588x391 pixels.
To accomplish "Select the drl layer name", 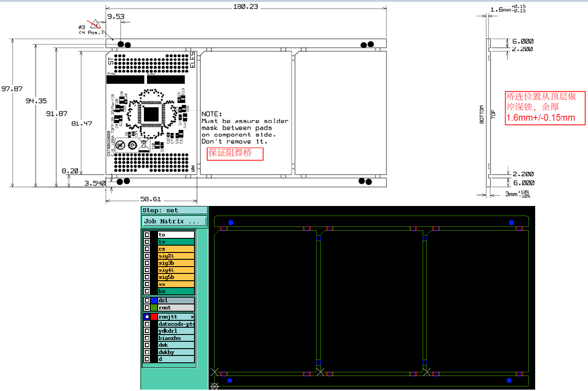I will pyautogui.click(x=176, y=301).
